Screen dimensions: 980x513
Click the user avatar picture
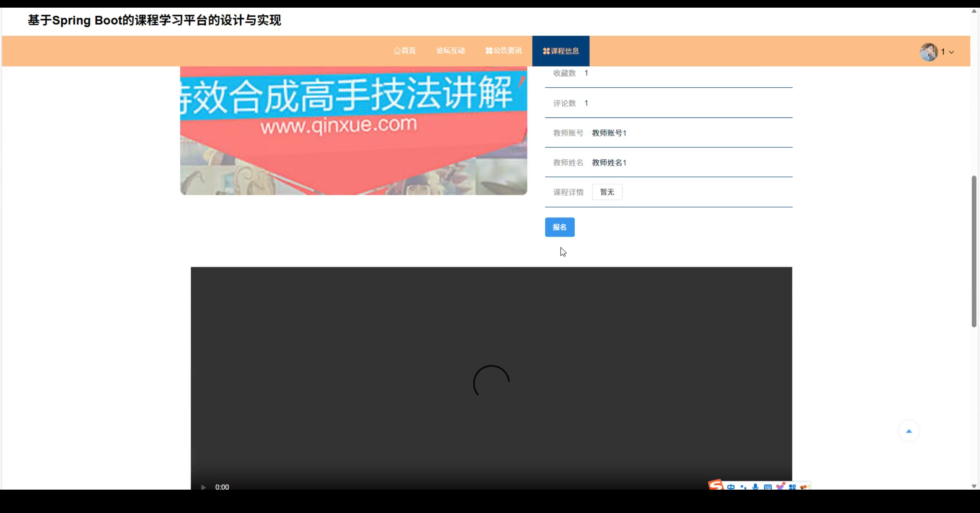929,52
